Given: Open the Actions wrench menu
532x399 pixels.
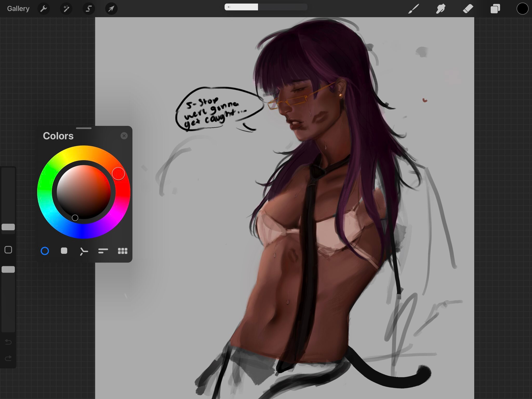Looking at the screenshot, I should [x=44, y=9].
